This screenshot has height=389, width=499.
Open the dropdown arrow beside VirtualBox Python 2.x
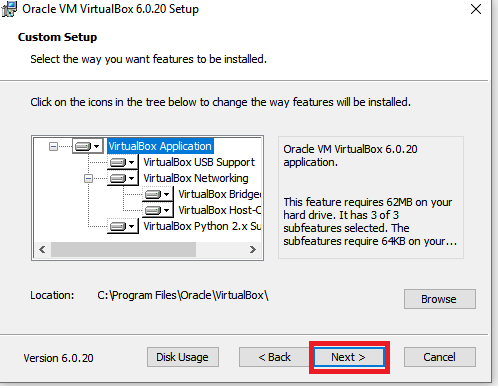132,226
